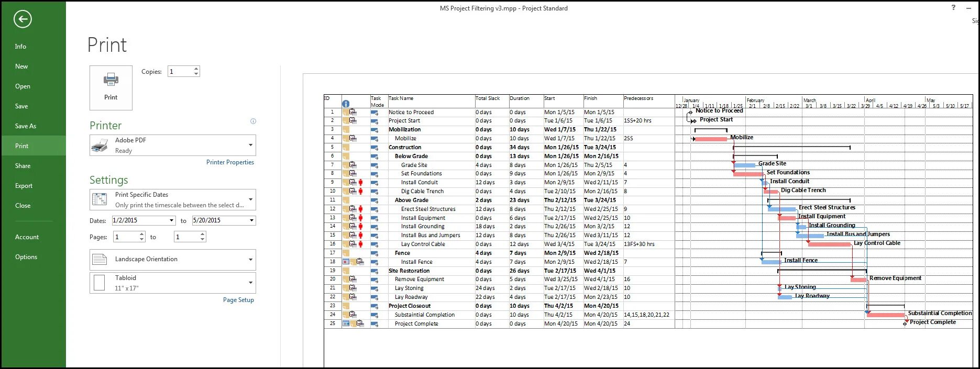Click the Project Complete milestone marker

click(x=905, y=323)
